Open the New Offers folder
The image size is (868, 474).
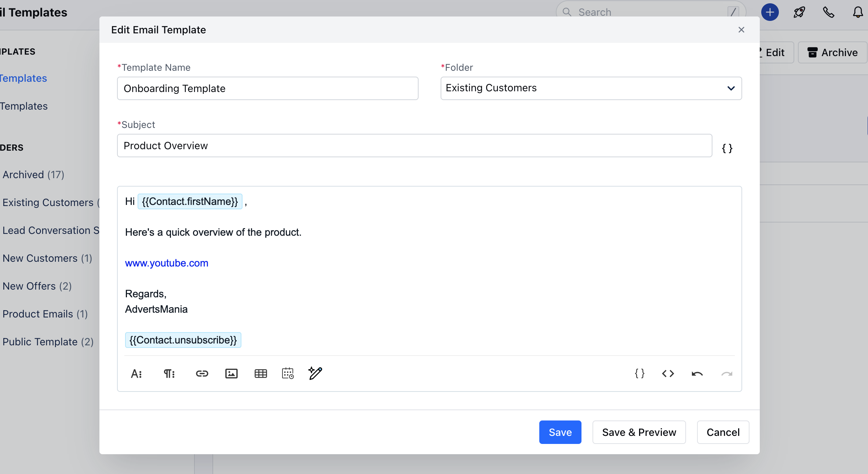[x=37, y=286]
